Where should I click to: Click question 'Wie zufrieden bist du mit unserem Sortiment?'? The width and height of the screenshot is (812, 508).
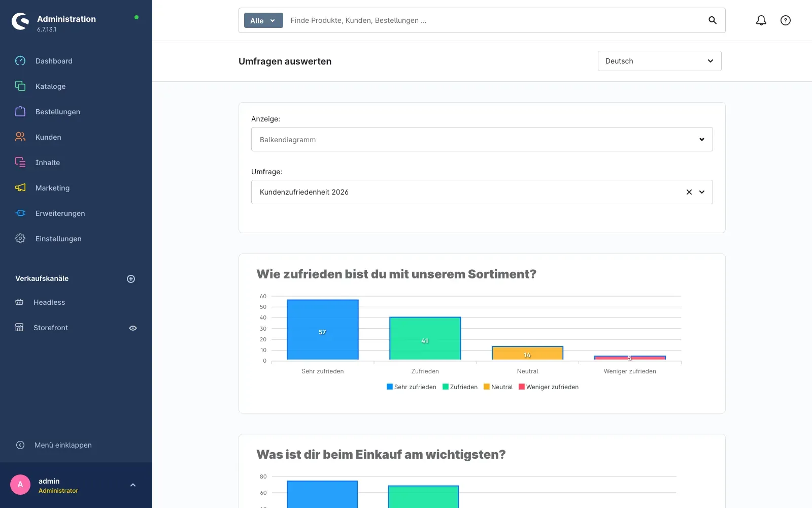[x=396, y=274]
